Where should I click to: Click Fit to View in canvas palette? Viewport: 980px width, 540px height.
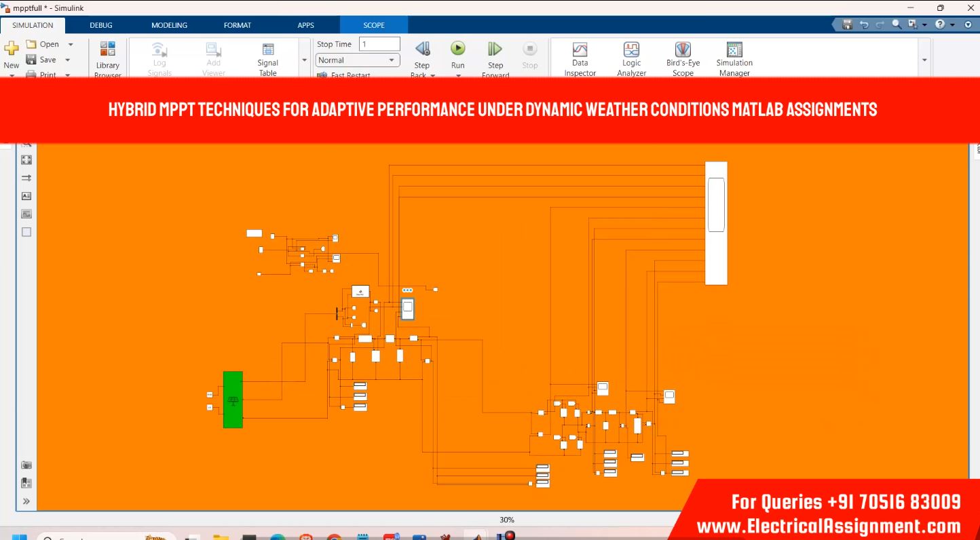point(26,160)
